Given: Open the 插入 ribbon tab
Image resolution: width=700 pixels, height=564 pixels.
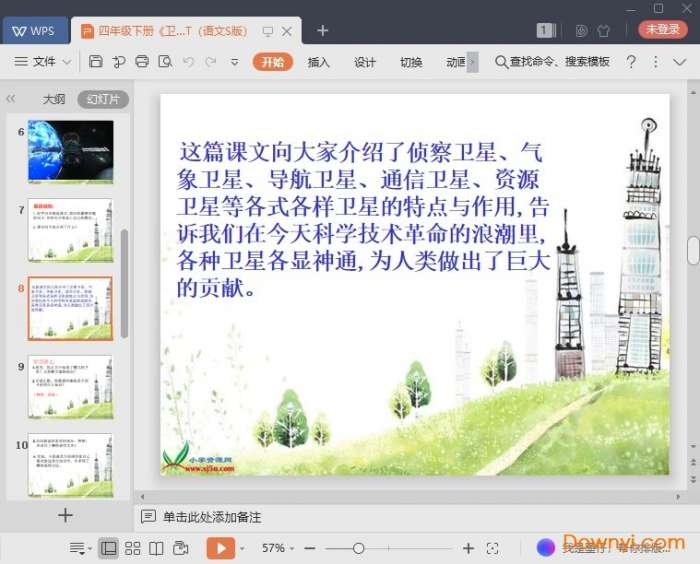Looking at the screenshot, I should click(318, 62).
